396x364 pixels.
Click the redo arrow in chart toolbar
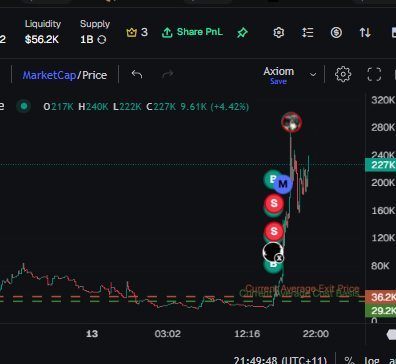[168, 74]
